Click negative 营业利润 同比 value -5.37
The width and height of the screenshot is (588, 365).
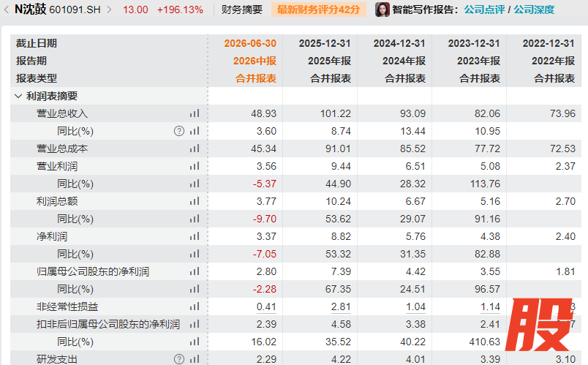pos(265,184)
